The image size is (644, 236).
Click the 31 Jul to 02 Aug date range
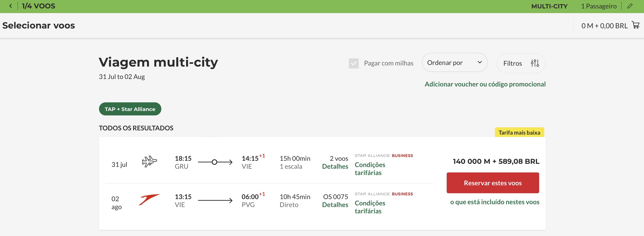(122, 77)
